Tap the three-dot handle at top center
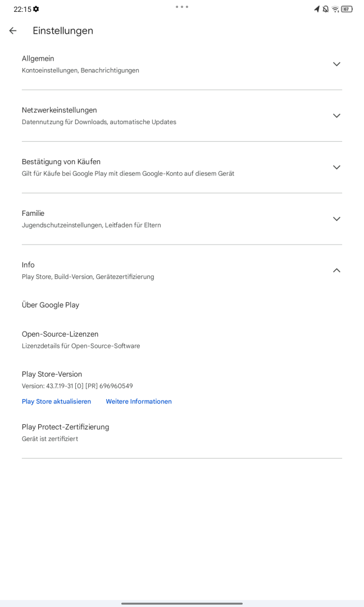The image size is (364, 607). click(182, 7)
